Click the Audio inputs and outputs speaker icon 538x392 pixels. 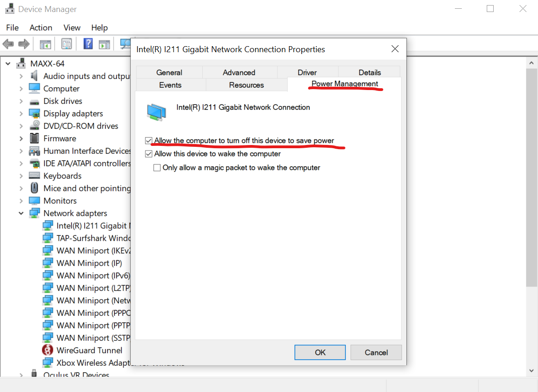tap(34, 76)
